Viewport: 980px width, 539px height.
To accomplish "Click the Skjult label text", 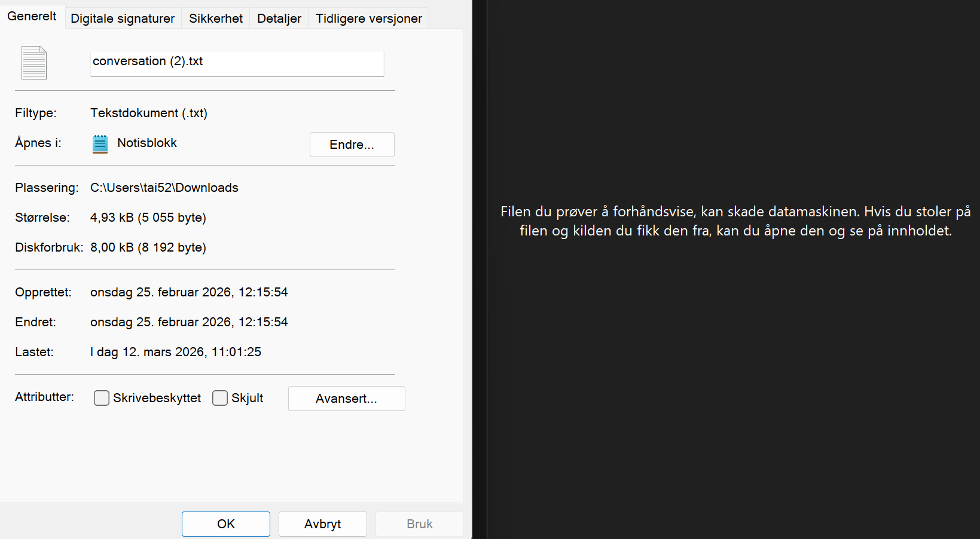I will [248, 398].
